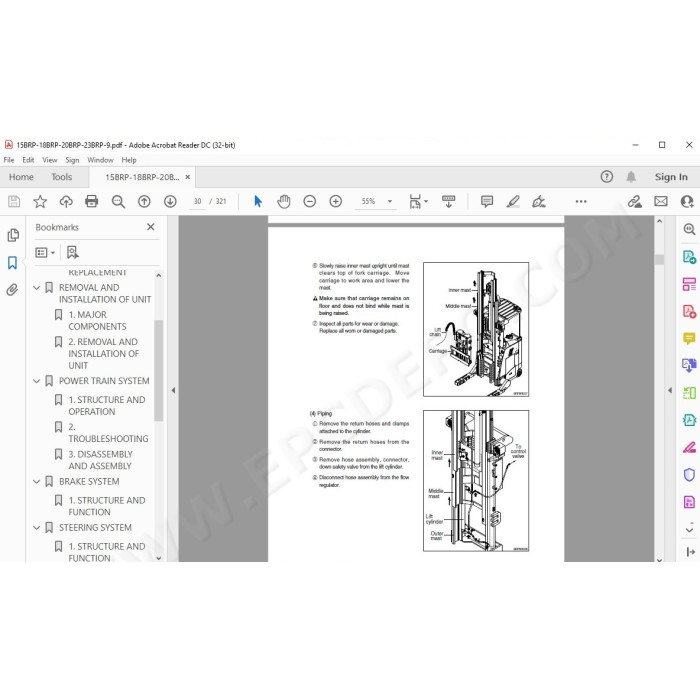Zoom in with plus button

coord(336,201)
